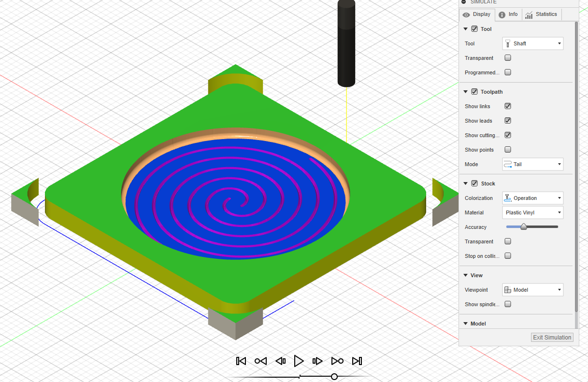588x382 pixels.
Task: Enable the Show points checkbox
Action: coord(507,150)
